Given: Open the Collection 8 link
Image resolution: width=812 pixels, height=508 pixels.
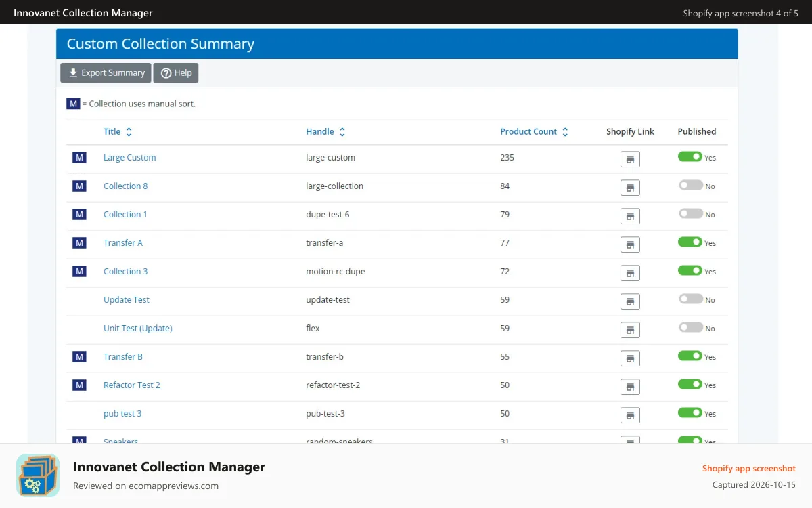Looking at the screenshot, I should click(x=125, y=186).
